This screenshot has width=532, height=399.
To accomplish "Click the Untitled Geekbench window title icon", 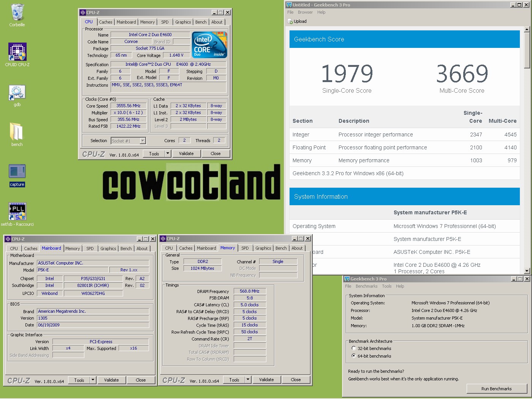I will (x=289, y=5).
